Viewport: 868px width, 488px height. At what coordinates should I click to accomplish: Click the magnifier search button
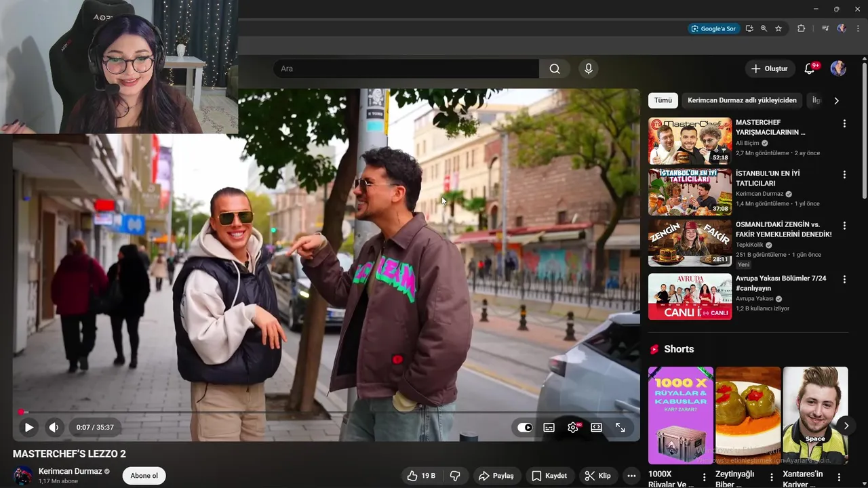click(555, 68)
